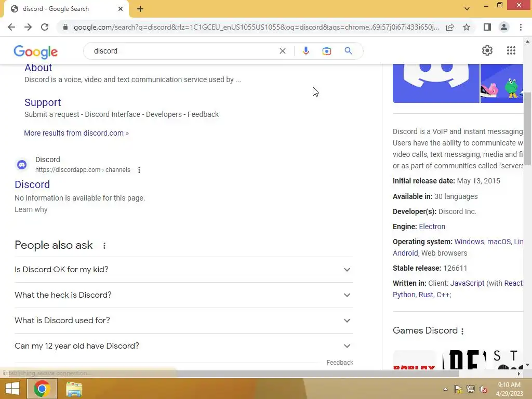532x399 pixels.
Task: Go forward to the next page
Action: tap(28, 27)
